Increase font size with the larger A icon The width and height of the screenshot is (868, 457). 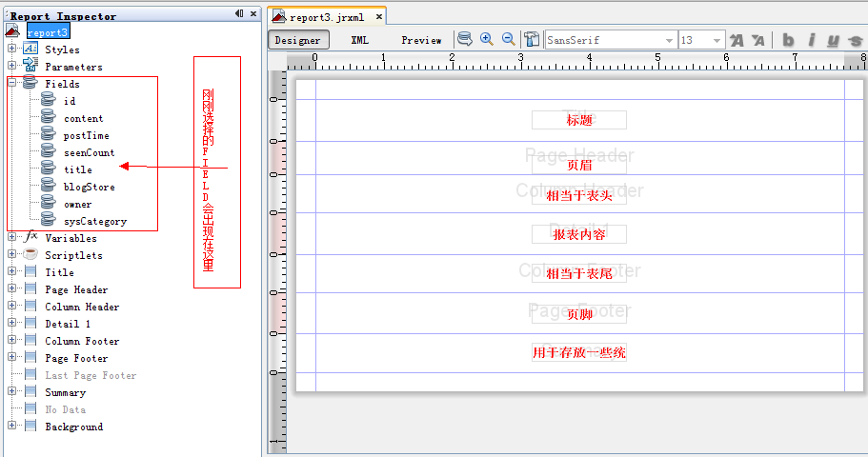[737, 40]
